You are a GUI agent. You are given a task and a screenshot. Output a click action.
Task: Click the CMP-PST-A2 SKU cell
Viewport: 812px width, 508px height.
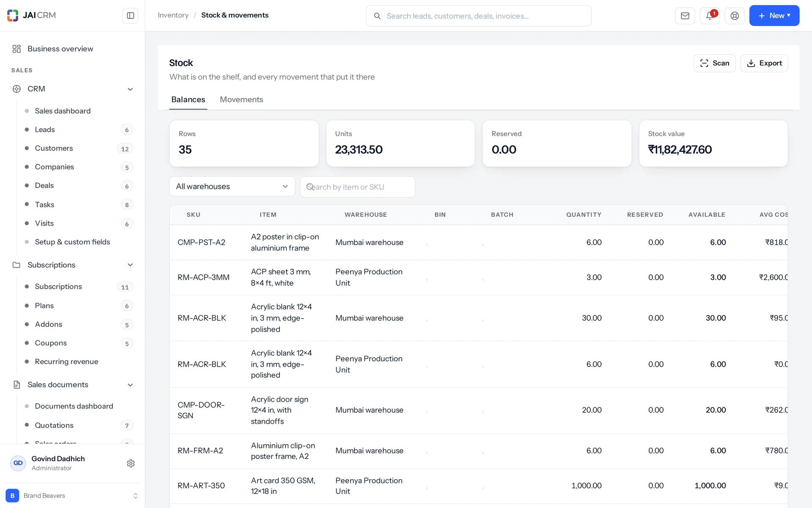[x=201, y=242]
